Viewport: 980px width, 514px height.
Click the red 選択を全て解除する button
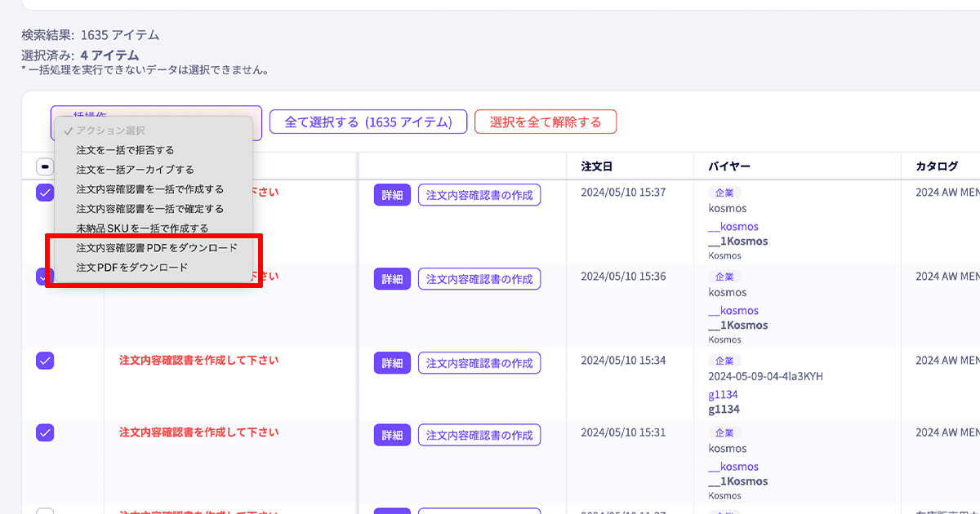(546, 122)
